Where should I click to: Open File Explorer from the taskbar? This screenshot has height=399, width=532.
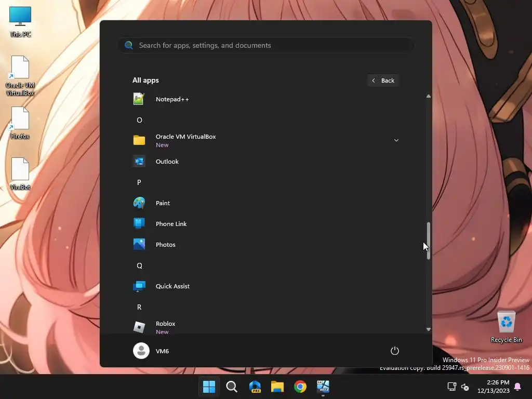277,387
